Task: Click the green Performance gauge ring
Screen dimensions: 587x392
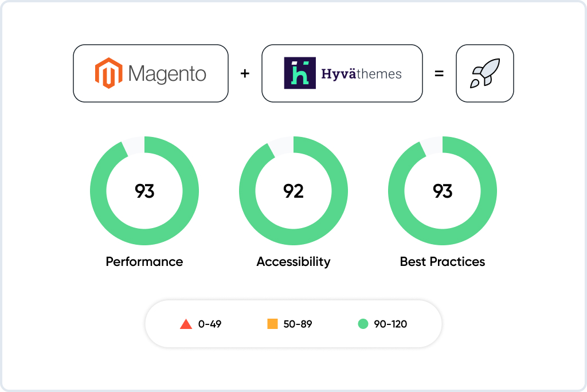Action: coord(99,191)
